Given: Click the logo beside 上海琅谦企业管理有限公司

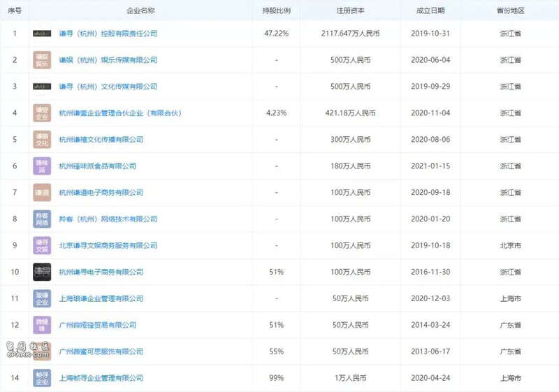Looking at the screenshot, I should click(x=42, y=298).
